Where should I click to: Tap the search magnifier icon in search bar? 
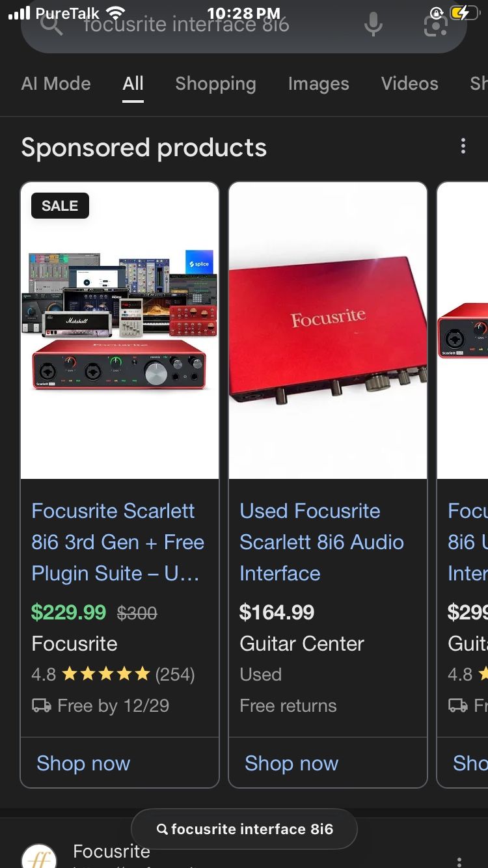pos(51,25)
